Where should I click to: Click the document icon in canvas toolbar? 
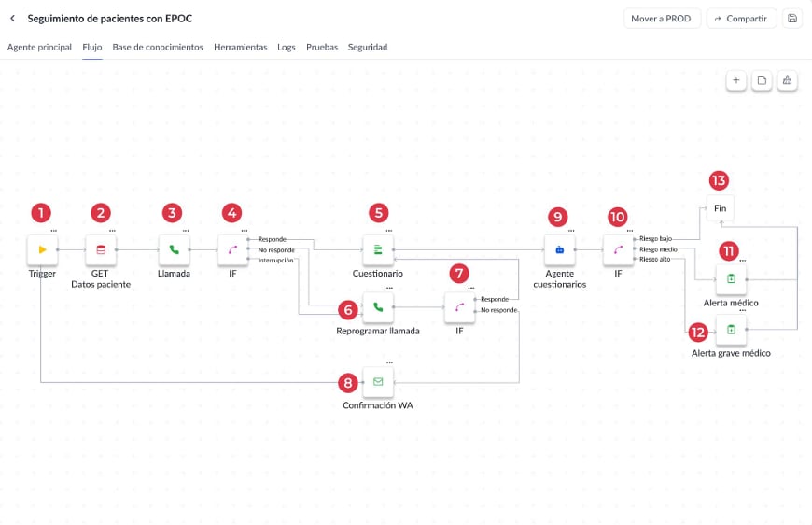coord(762,80)
